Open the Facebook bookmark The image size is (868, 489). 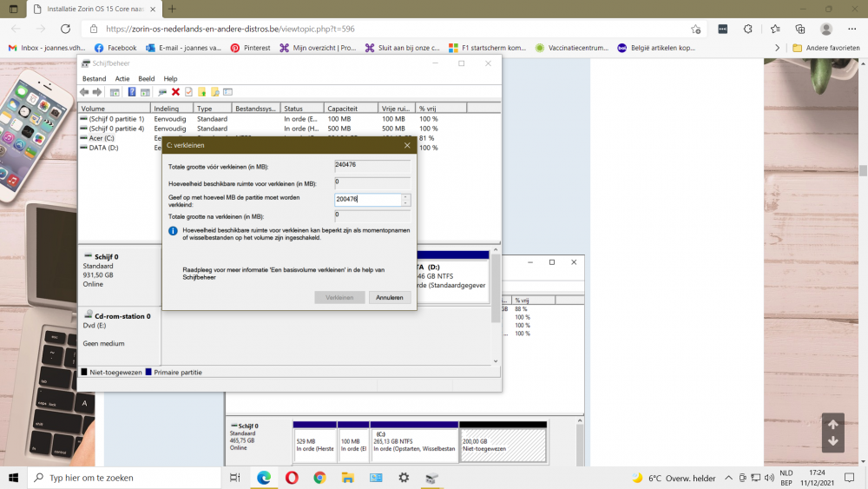(115, 48)
